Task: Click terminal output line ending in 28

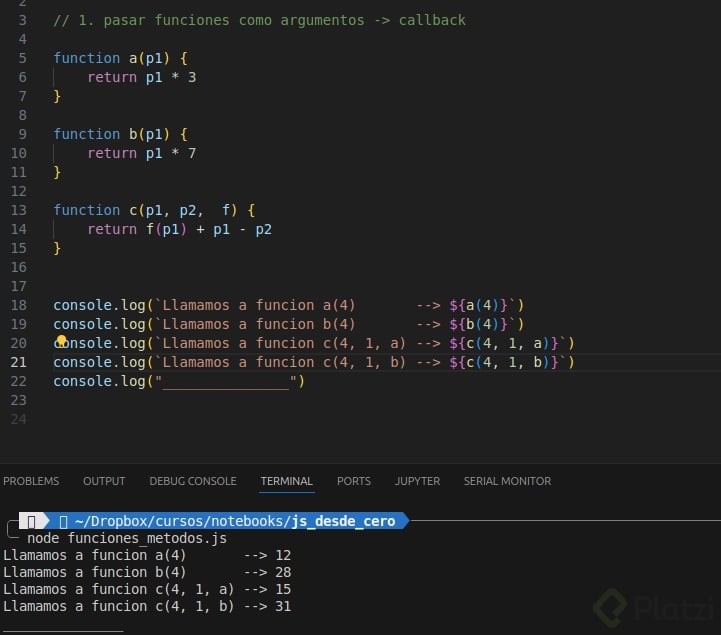Action: 147,572
